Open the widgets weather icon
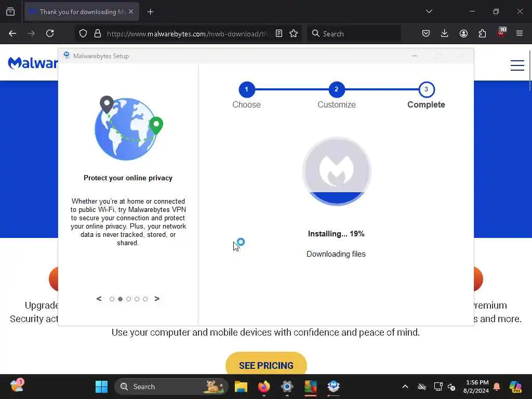This screenshot has height=399, width=532. (x=17, y=386)
